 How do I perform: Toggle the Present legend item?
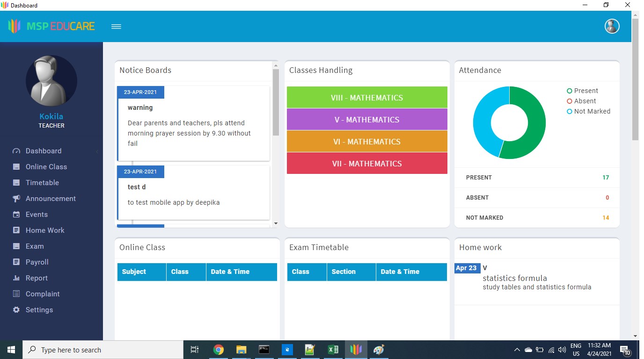(x=582, y=91)
